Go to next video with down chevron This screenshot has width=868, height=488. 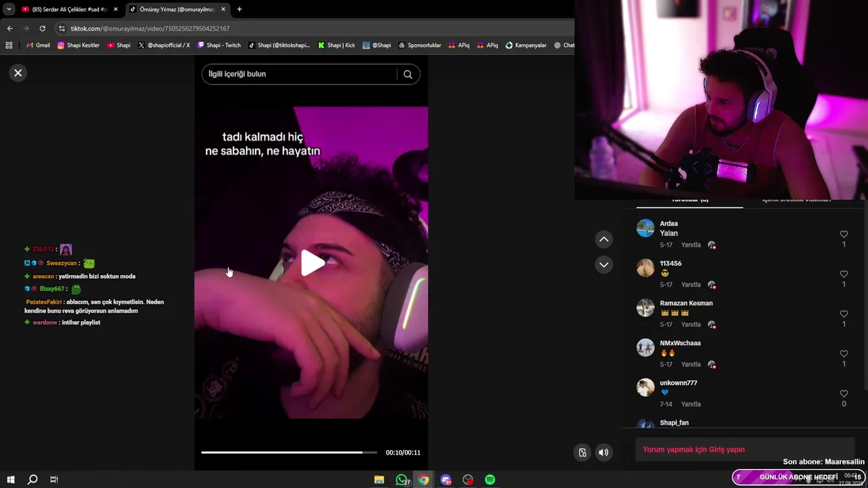pos(604,264)
